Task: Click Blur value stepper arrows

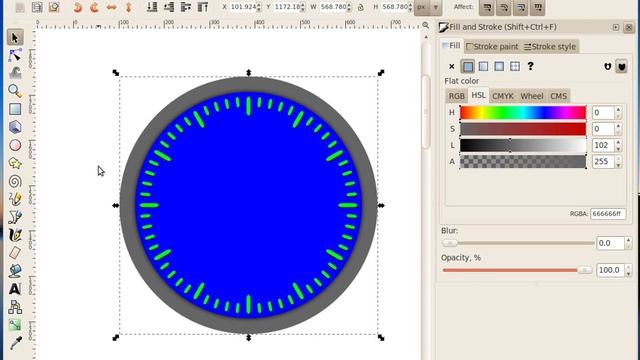Action: pyautogui.click(x=628, y=243)
